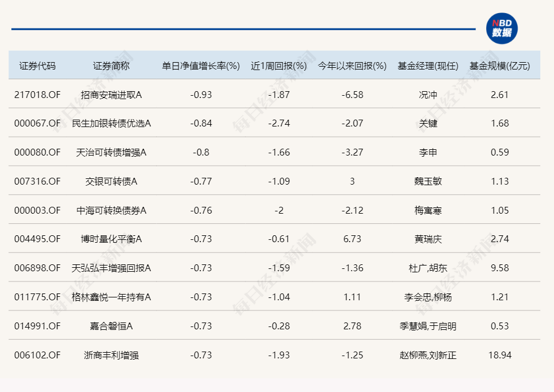Image resolution: width=554 pixels, height=392 pixels.
Task: Click the NBD数据 logo badge
Action: (502, 28)
